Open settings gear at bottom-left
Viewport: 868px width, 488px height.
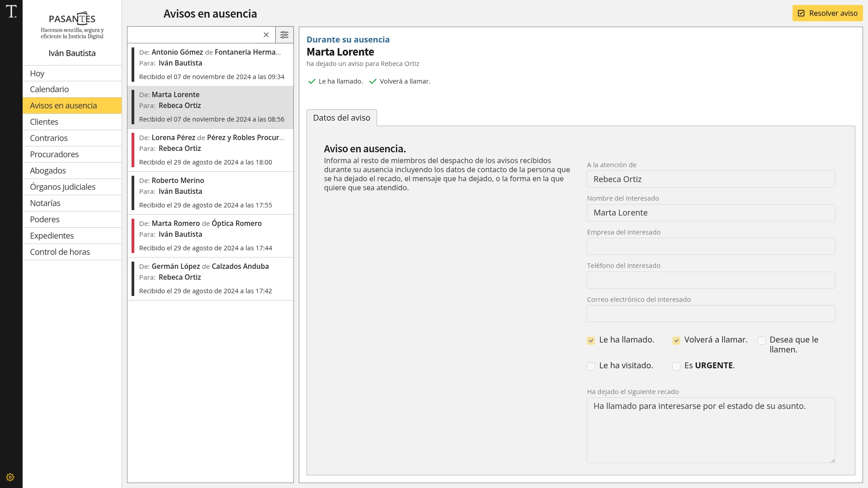(x=10, y=477)
